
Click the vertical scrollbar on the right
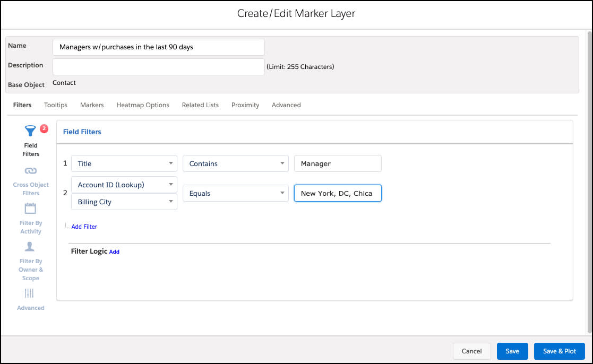(x=589, y=181)
